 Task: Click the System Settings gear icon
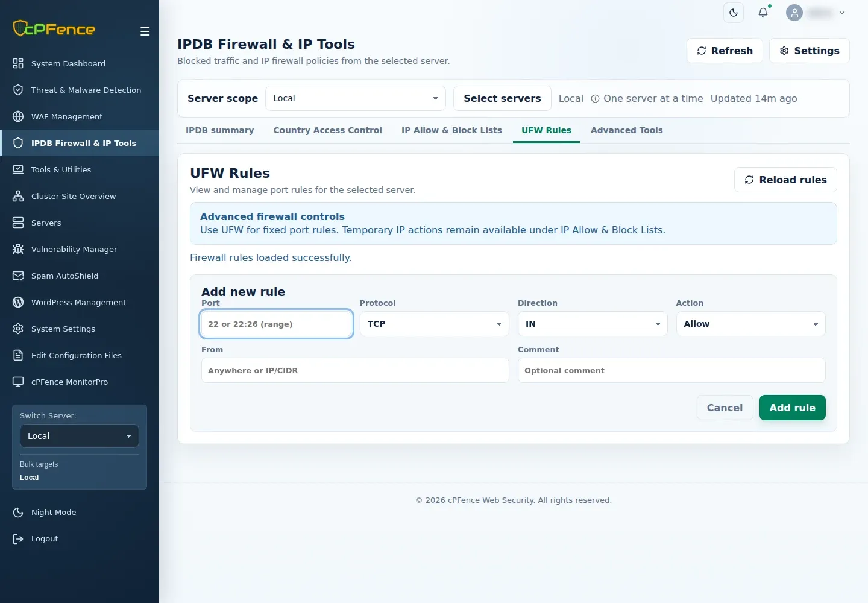pos(18,329)
